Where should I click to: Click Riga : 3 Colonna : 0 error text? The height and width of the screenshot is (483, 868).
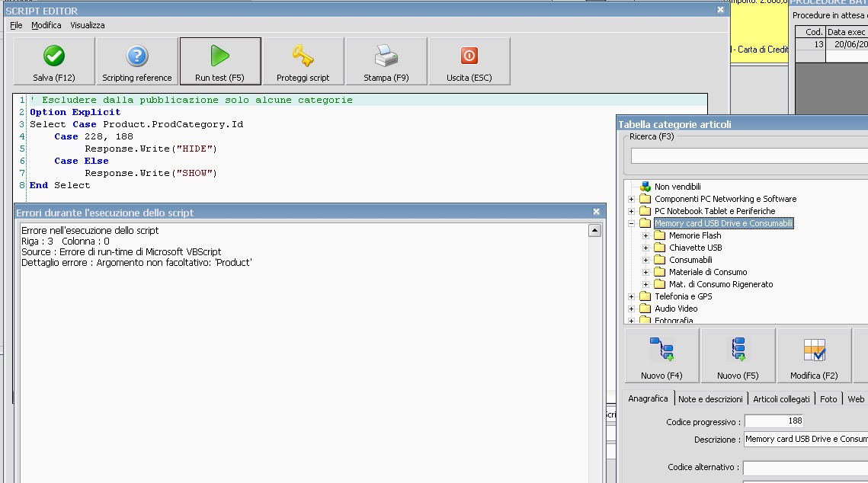click(x=66, y=241)
